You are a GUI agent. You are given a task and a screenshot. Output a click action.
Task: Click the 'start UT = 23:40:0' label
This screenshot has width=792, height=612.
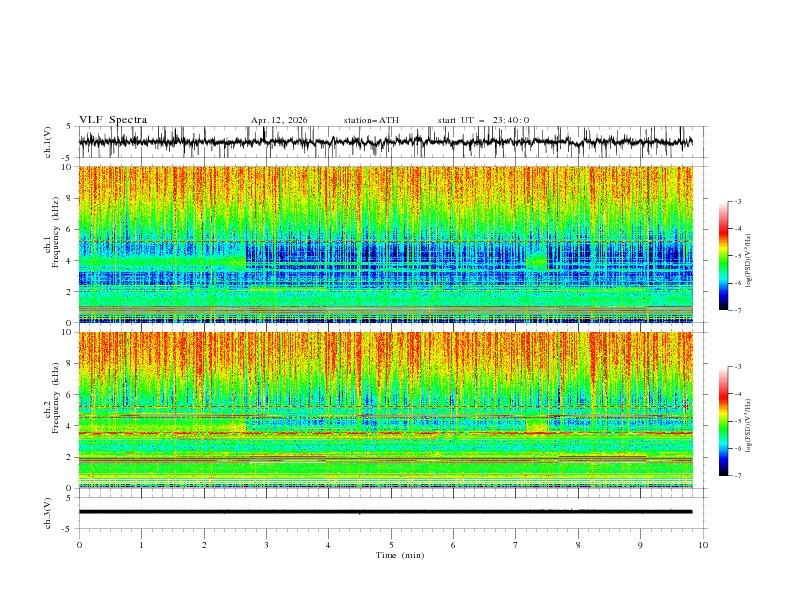483,120
